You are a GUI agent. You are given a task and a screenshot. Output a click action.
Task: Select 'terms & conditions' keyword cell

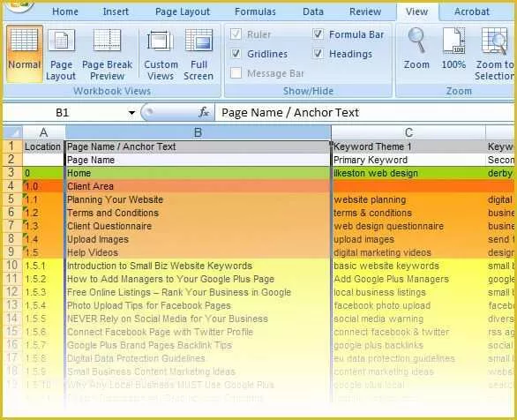[x=408, y=213]
